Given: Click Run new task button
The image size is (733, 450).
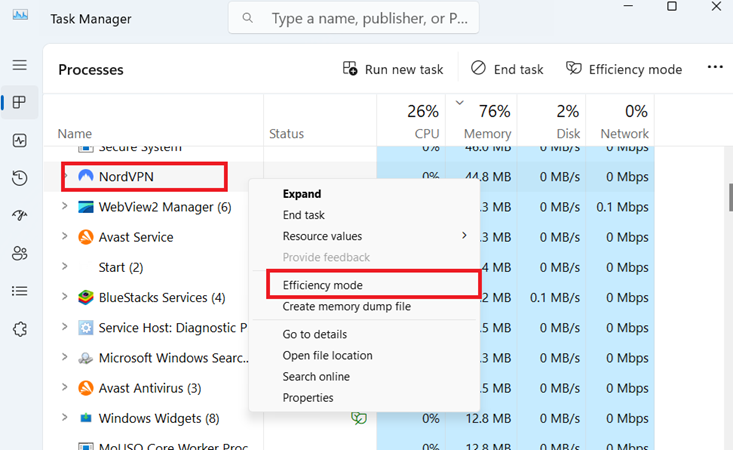Looking at the screenshot, I should pyautogui.click(x=393, y=69).
